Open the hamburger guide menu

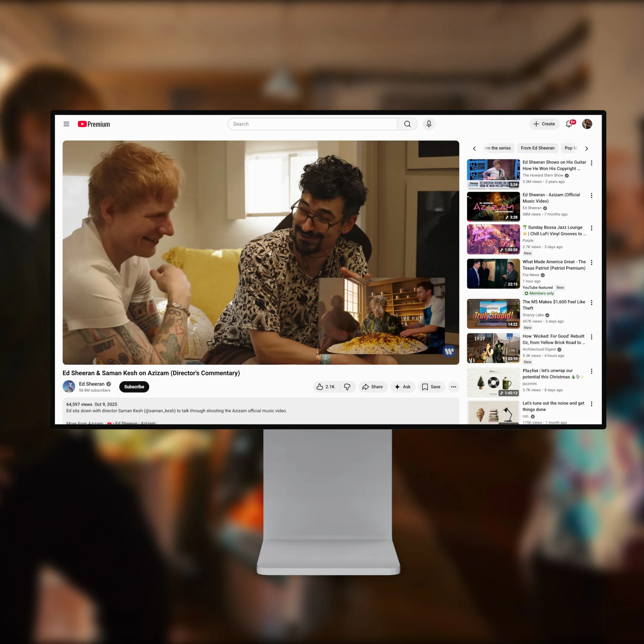pos(66,124)
